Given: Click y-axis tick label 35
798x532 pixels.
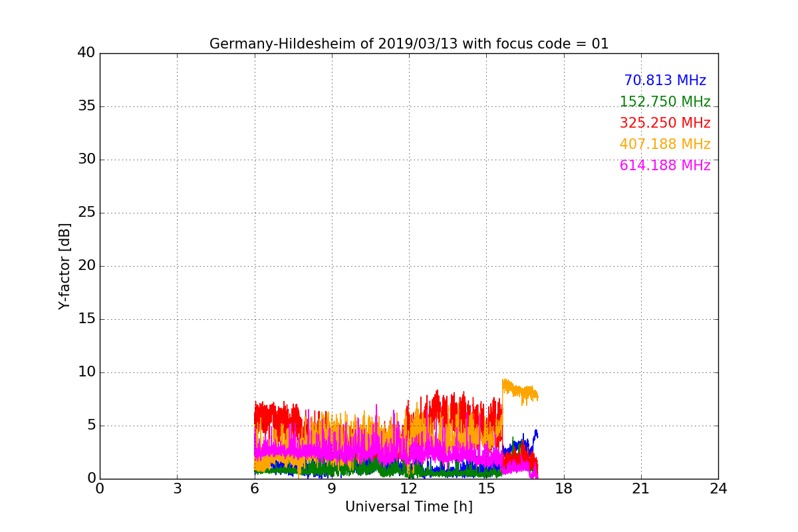Looking at the screenshot, I should pos(86,106).
